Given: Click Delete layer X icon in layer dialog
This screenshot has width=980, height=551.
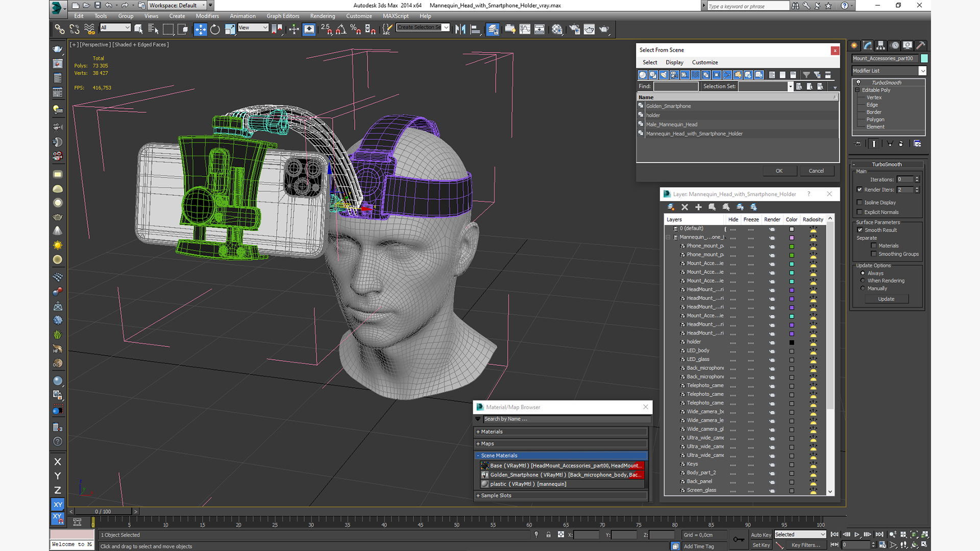Looking at the screenshot, I should coord(684,207).
